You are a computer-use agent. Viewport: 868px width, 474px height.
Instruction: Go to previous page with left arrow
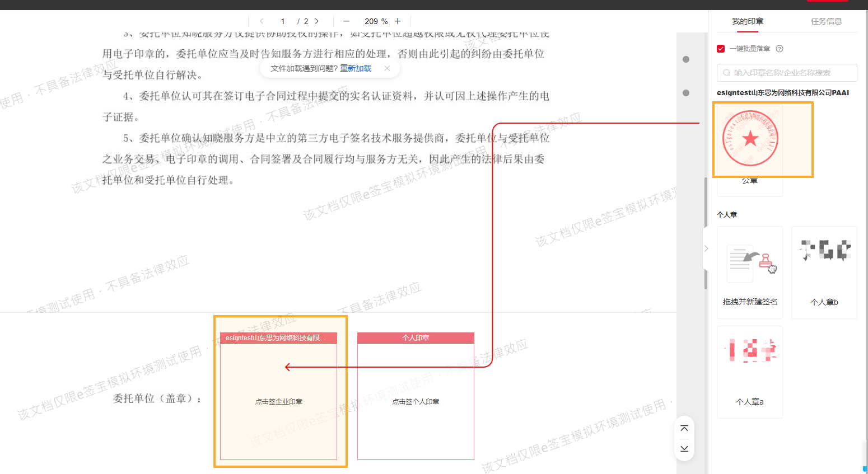pos(262,21)
